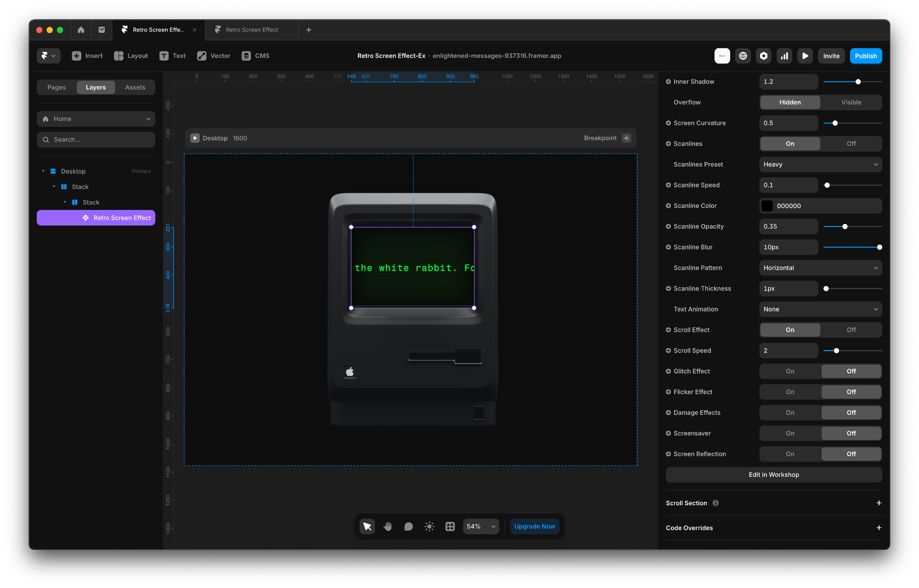Click the analytics bar chart icon
The width and height of the screenshot is (919, 588).
(x=784, y=56)
